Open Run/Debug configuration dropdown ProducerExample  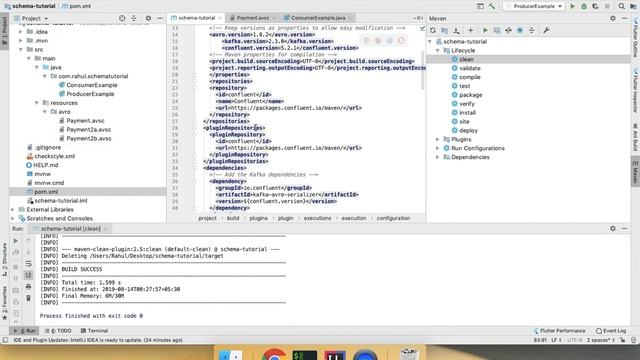[x=534, y=6]
